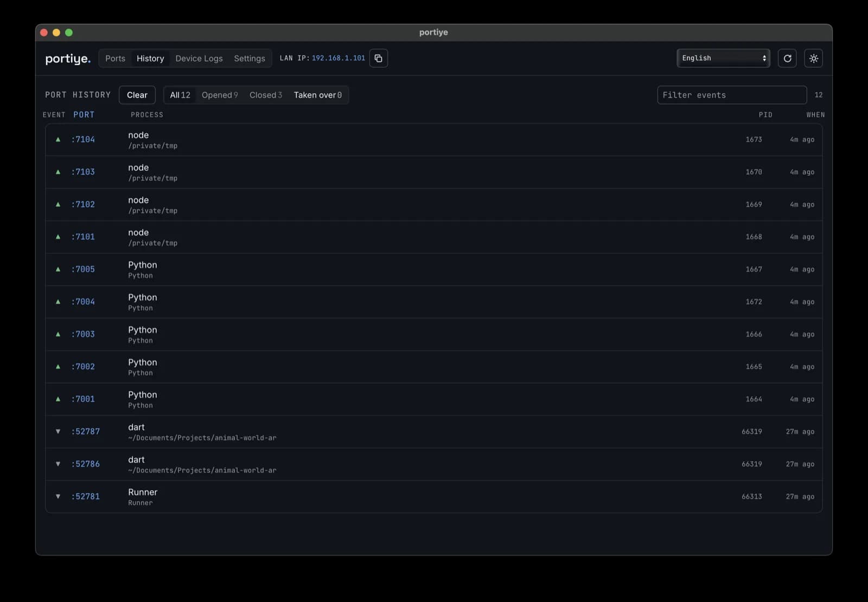
Task: Show All 12 events filter
Action: (180, 95)
